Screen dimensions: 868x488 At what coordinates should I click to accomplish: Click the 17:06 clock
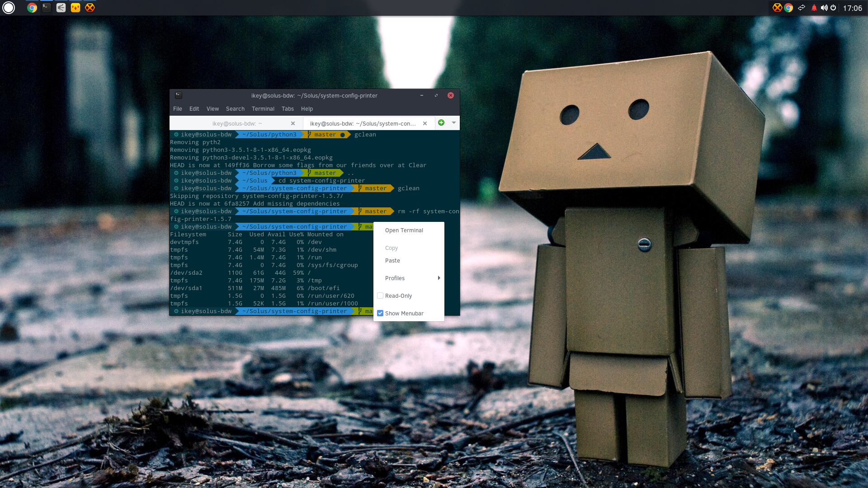[x=852, y=8]
